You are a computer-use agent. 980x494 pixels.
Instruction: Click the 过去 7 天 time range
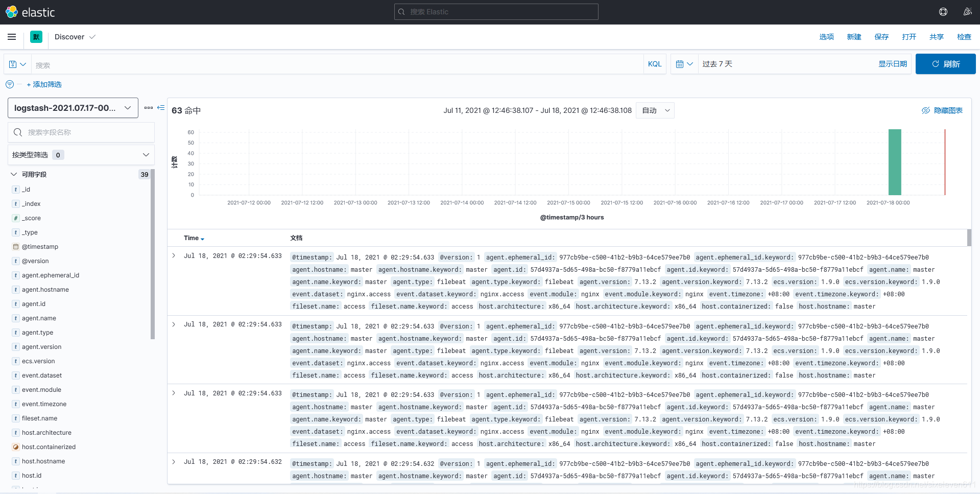717,64
